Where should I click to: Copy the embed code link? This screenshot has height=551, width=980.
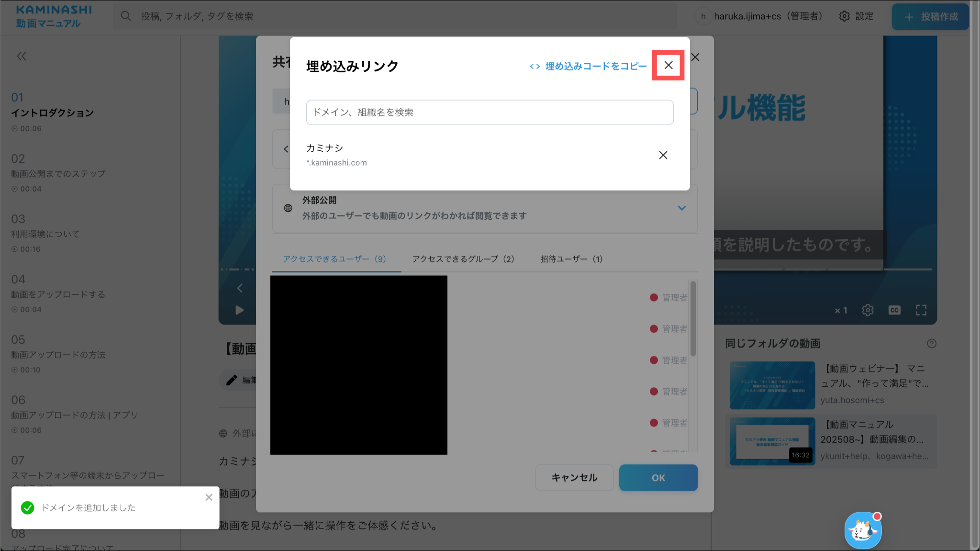tap(588, 66)
